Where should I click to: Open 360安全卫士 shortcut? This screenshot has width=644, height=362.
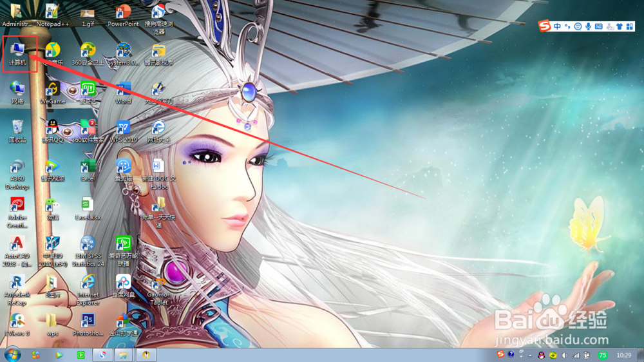click(88, 53)
